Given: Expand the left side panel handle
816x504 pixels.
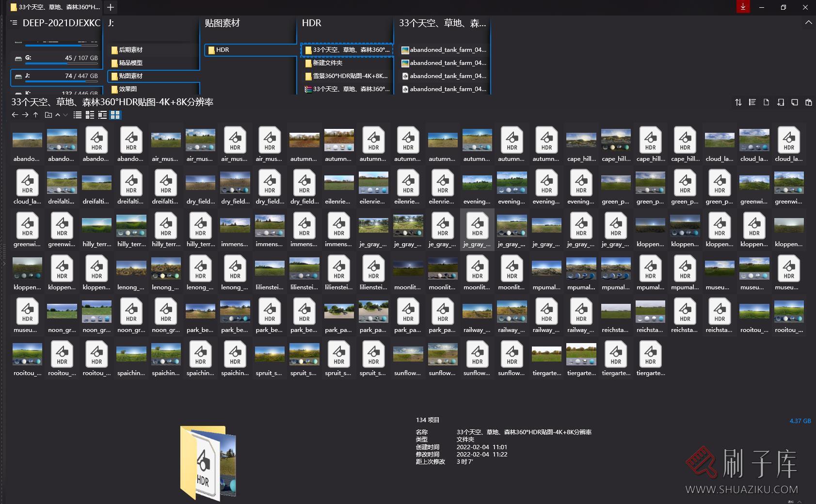Looking at the screenshot, I should 3,264.
